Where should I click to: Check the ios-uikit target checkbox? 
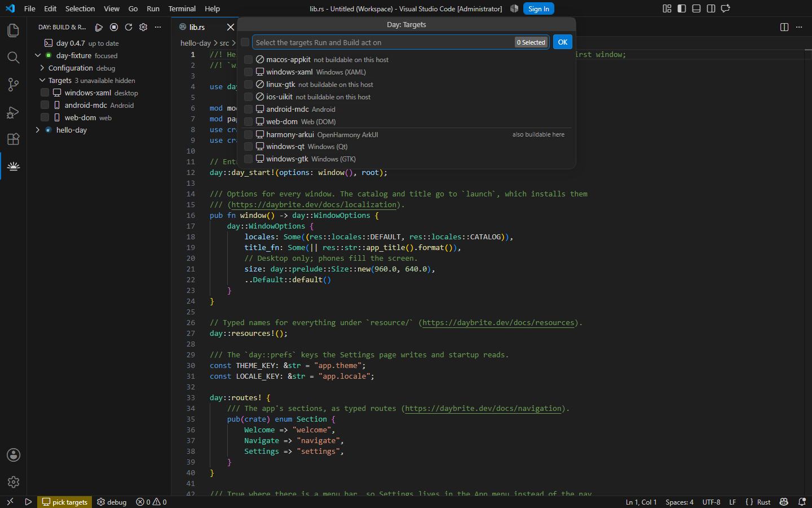point(248,97)
